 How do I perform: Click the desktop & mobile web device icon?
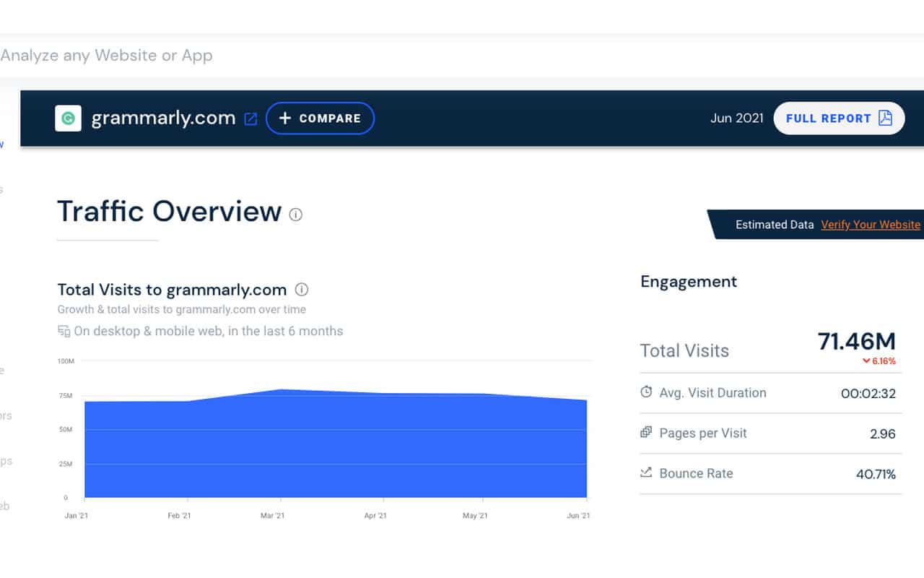pos(64,331)
